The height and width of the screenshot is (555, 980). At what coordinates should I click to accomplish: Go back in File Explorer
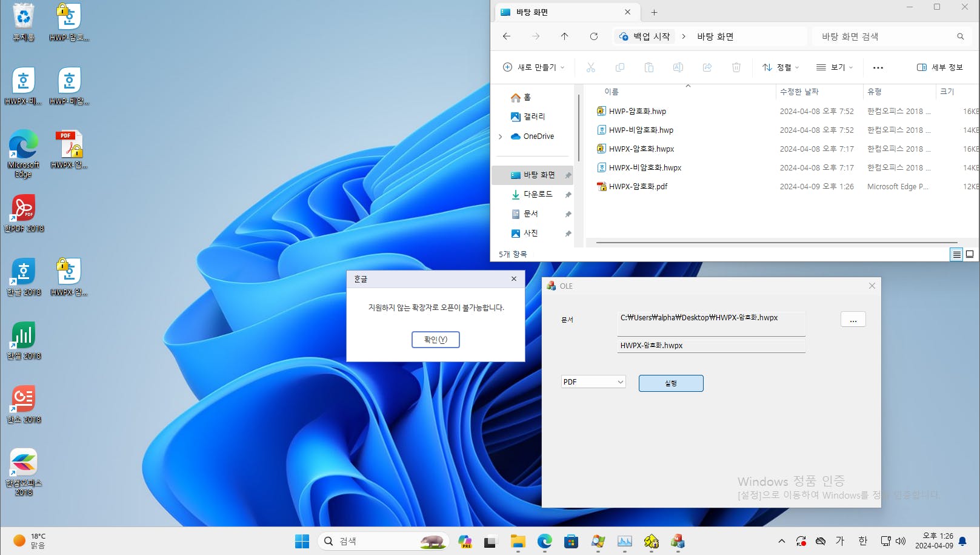point(507,36)
